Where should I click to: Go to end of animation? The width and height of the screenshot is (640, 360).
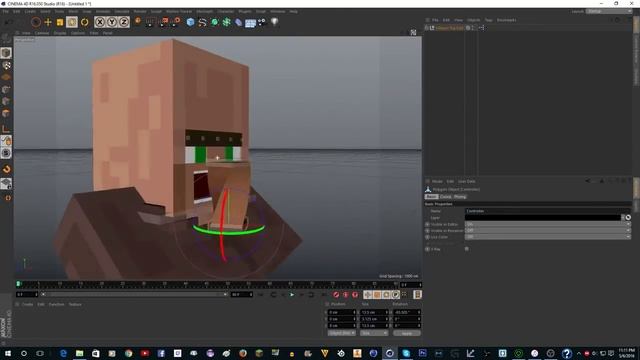click(x=323, y=294)
